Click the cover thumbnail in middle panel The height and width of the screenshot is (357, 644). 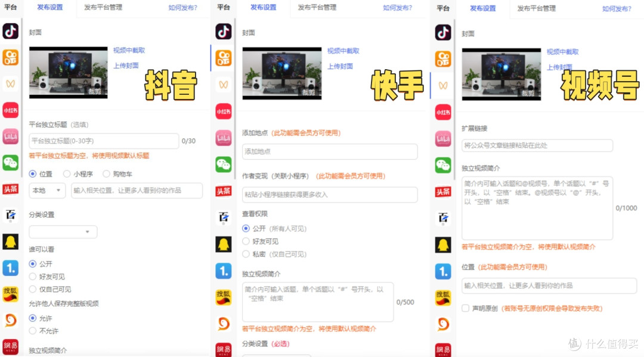[x=281, y=73]
